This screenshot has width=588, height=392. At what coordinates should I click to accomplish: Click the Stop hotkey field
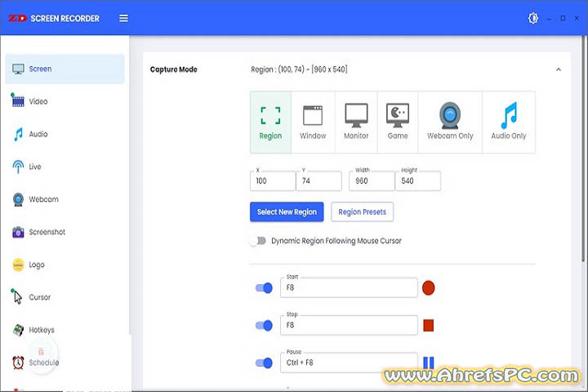coord(349,325)
